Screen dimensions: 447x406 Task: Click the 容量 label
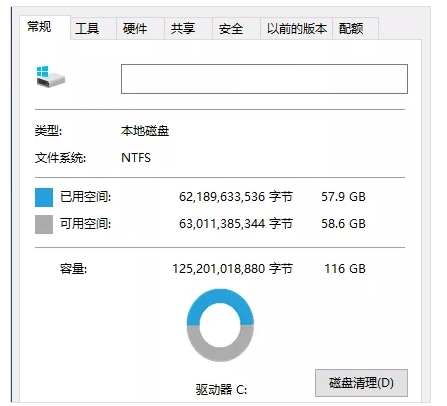coord(73,269)
